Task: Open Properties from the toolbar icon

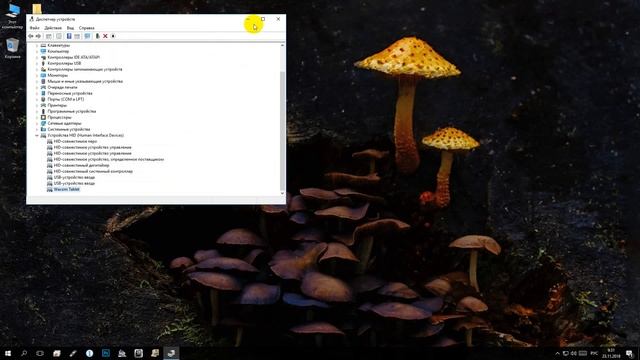Action: [59, 36]
